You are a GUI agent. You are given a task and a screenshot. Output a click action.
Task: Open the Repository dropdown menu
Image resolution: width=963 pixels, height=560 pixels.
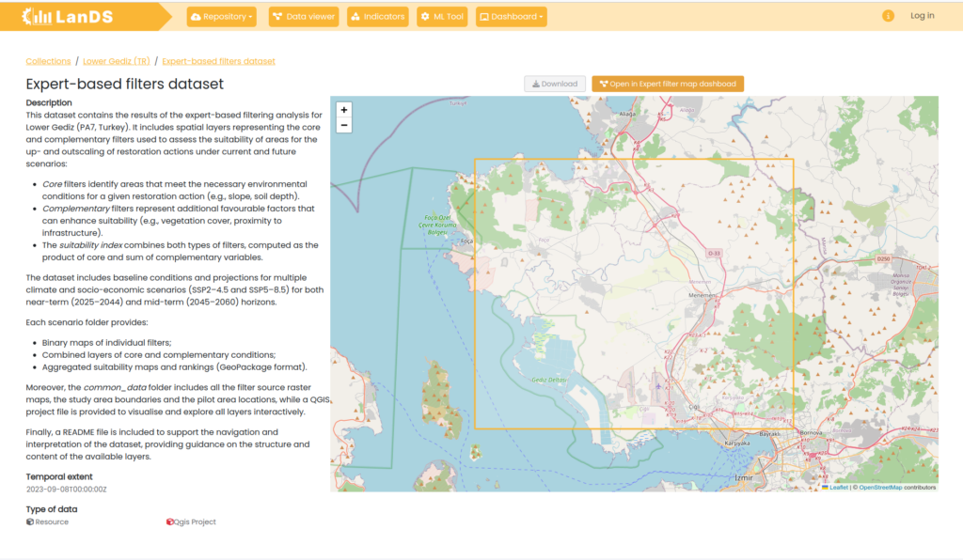pyautogui.click(x=222, y=17)
